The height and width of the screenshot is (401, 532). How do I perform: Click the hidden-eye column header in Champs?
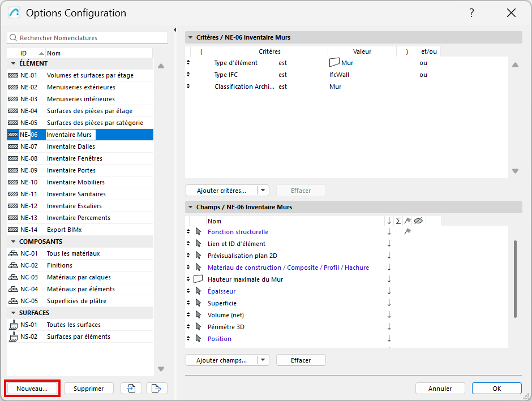[x=418, y=221]
